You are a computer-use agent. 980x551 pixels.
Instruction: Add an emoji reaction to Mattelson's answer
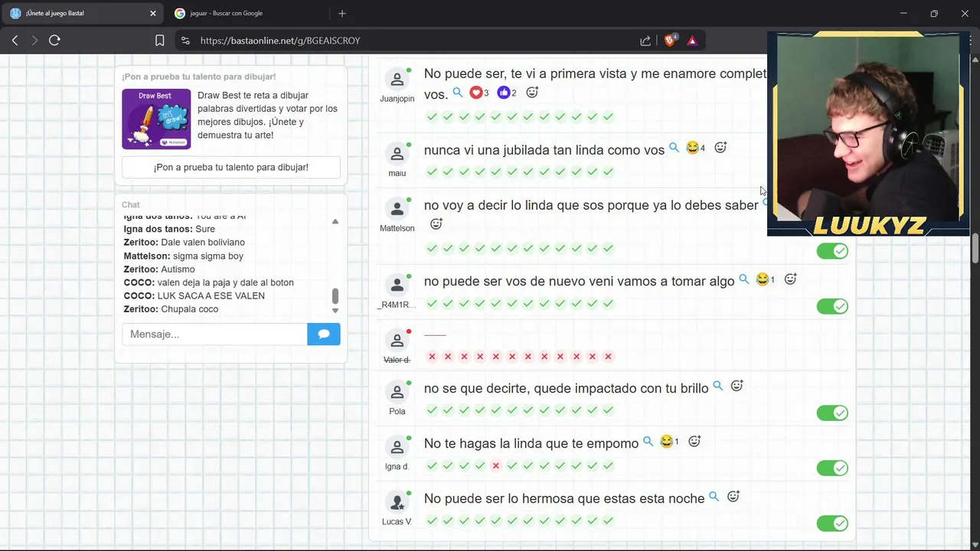coord(436,224)
